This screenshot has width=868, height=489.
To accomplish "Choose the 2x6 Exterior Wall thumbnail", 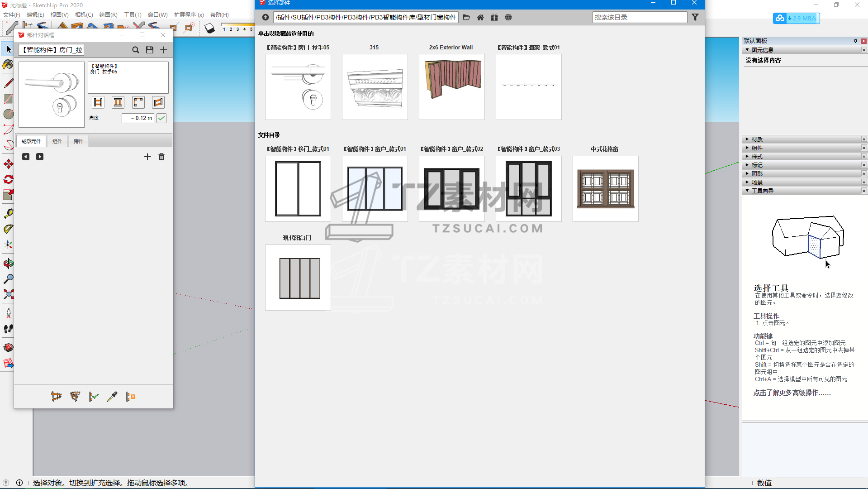I will [451, 87].
